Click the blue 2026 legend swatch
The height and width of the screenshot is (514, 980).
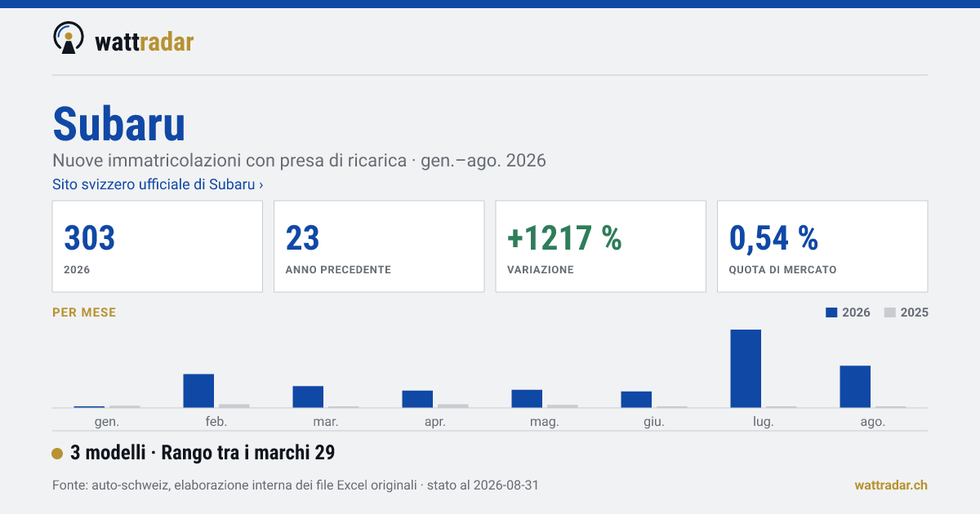tap(832, 312)
